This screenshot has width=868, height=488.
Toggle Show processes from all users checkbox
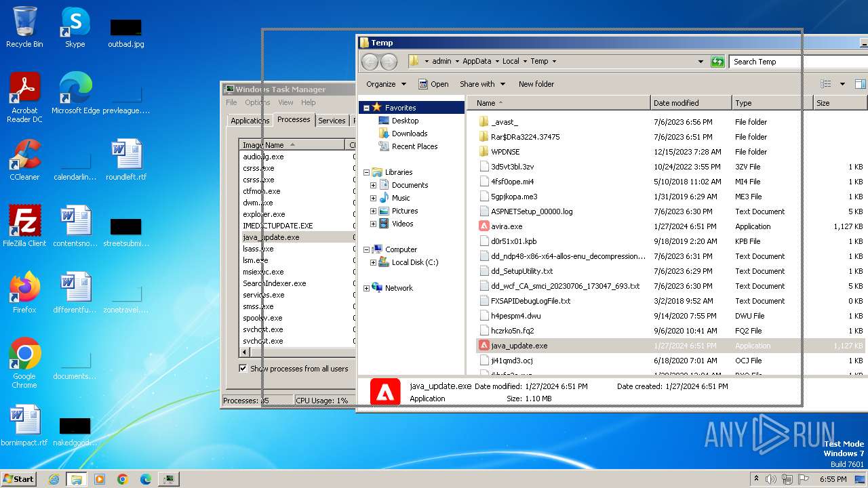click(x=243, y=369)
